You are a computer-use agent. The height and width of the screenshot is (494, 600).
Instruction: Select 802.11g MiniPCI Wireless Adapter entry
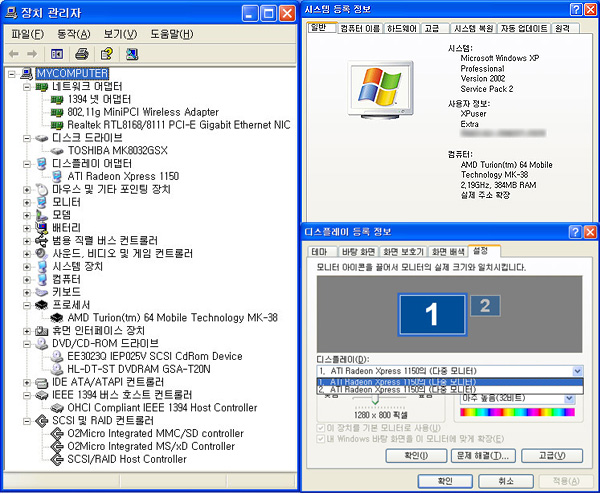[143, 112]
